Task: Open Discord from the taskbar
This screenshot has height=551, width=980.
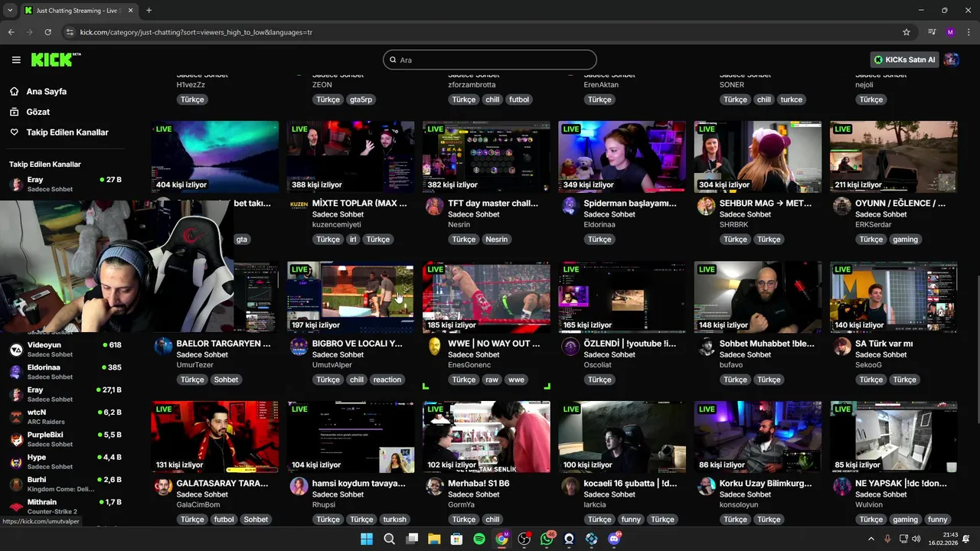Action: pyautogui.click(x=614, y=539)
